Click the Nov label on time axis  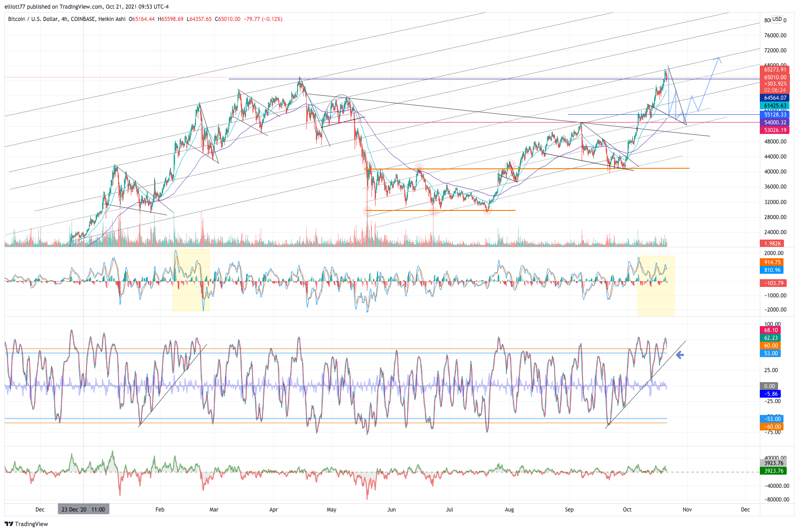tap(687, 510)
